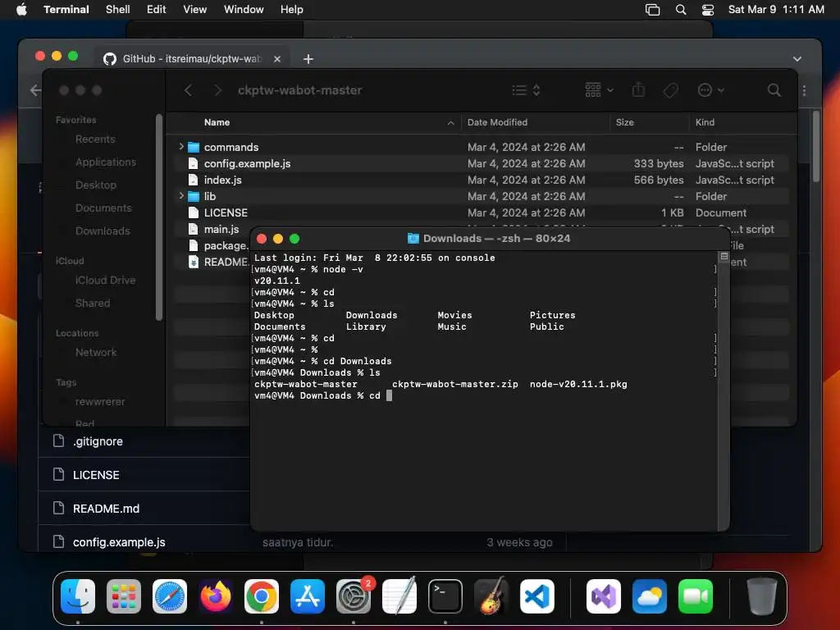The height and width of the screenshot is (630, 840).
Task: Open Finder action ellipsis menu
Action: [x=711, y=90]
